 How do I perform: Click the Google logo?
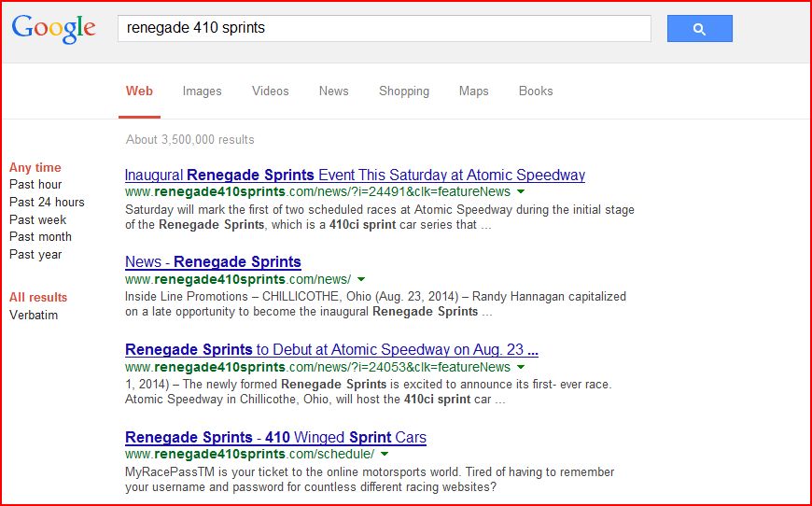click(x=53, y=28)
